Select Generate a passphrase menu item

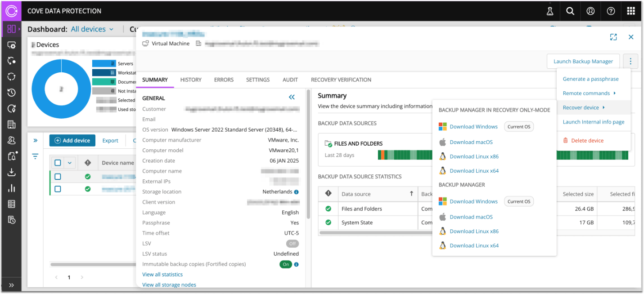[590, 79]
